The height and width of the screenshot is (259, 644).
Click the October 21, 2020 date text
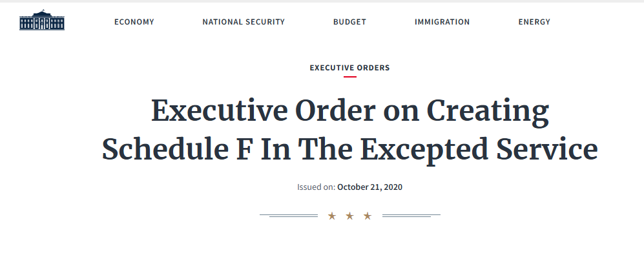[x=369, y=187]
